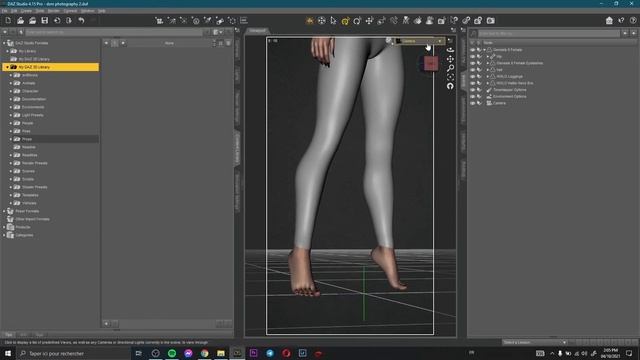Select the Rotate tool in the toolbar
640x360 pixels.
(357, 20)
